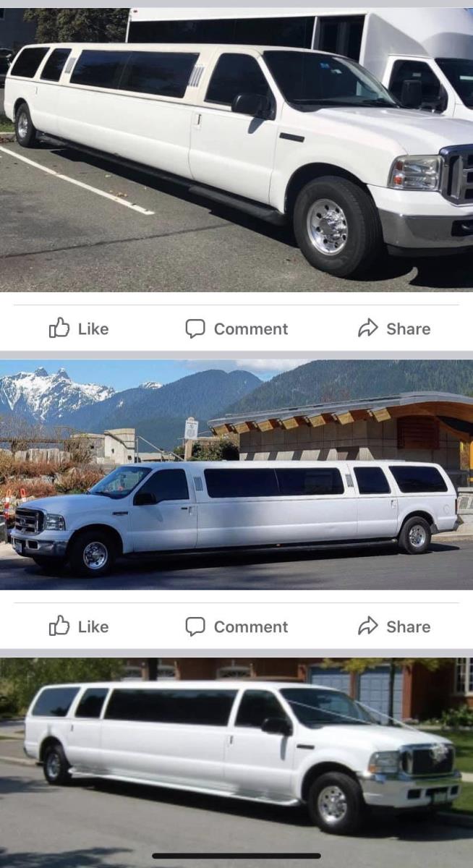Open the top photo of the white stretch limo
473x868 pixels.
236,150
